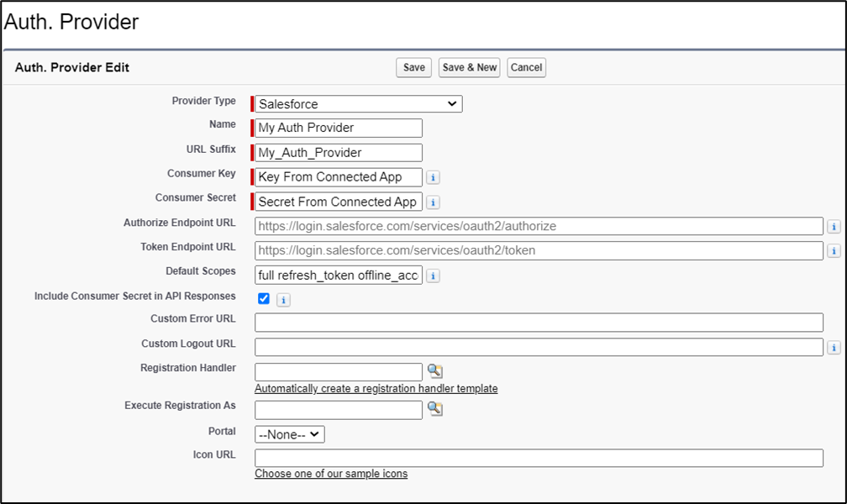Open the Consumer Key info icon

click(x=433, y=177)
